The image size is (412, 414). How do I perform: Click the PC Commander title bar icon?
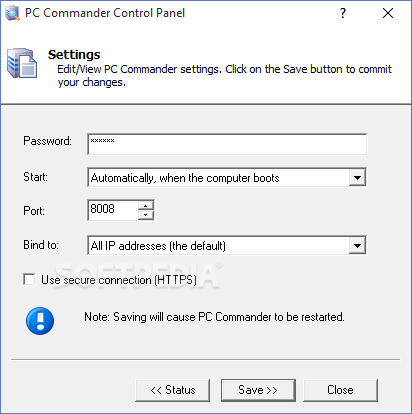(x=12, y=13)
